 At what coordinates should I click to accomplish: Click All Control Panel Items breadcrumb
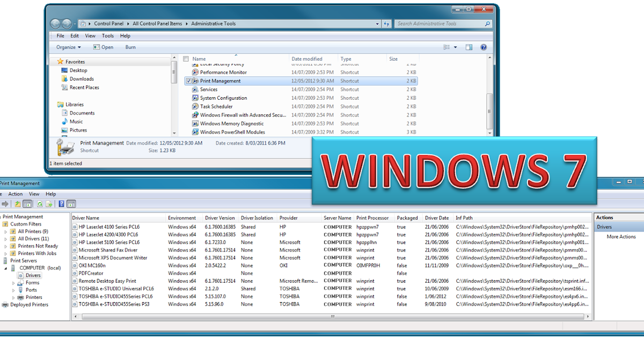coord(157,24)
